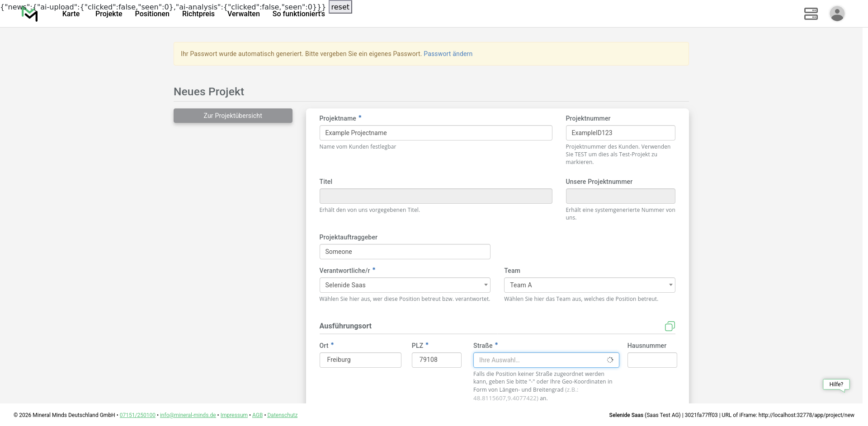Click into the Projektname input field
This screenshot has width=868, height=426.
tap(435, 133)
